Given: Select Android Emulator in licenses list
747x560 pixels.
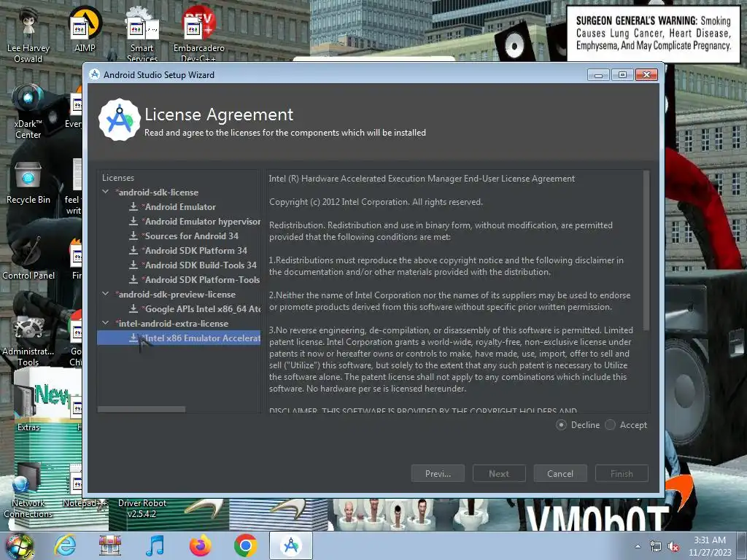Looking at the screenshot, I should point(179,206).
